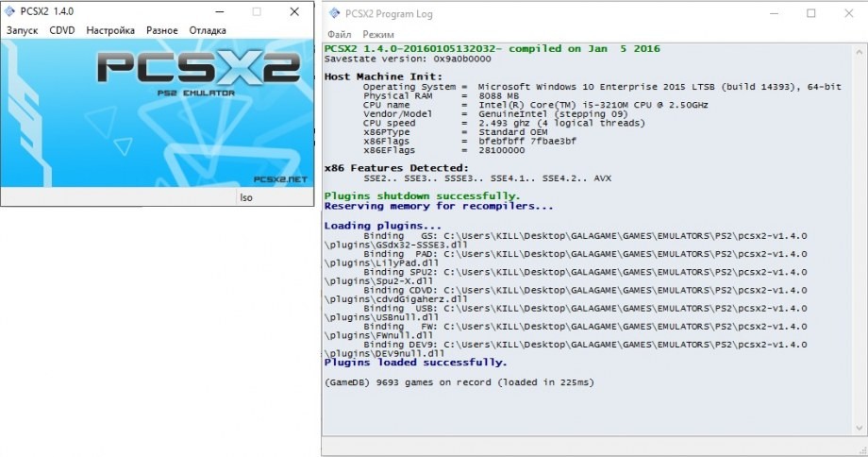
Task: Maximize the Program Log window
Action: pos(810,13)
